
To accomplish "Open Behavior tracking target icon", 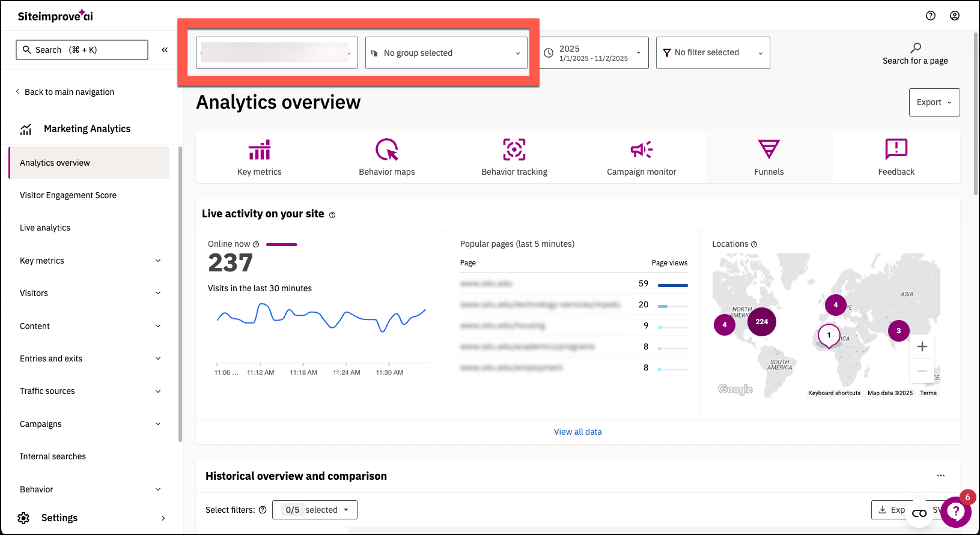I will click(514, 150).
